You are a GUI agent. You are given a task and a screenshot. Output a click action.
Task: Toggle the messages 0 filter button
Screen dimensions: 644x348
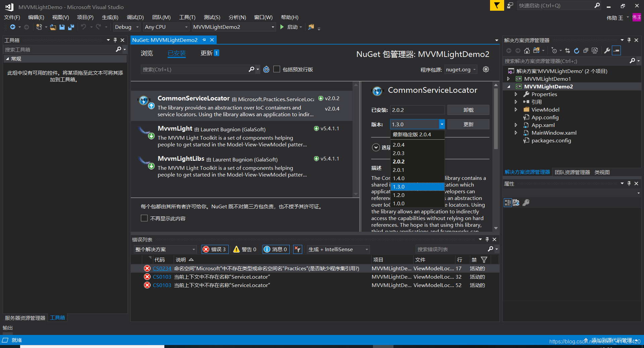pos(276,249)
